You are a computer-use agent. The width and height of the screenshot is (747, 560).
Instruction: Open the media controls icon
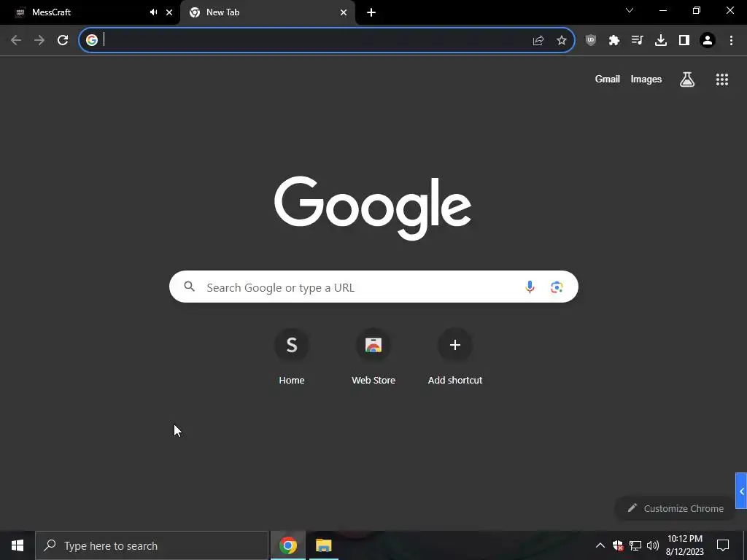(638, 40)
